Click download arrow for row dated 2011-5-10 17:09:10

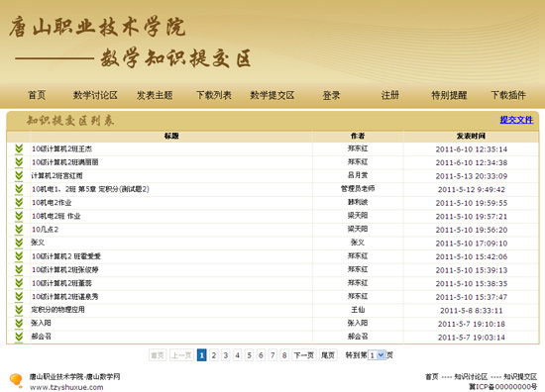click(19, 243)
